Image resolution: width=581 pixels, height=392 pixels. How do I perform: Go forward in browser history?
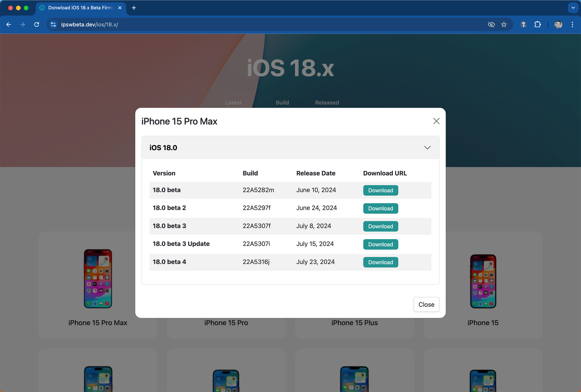22,24
